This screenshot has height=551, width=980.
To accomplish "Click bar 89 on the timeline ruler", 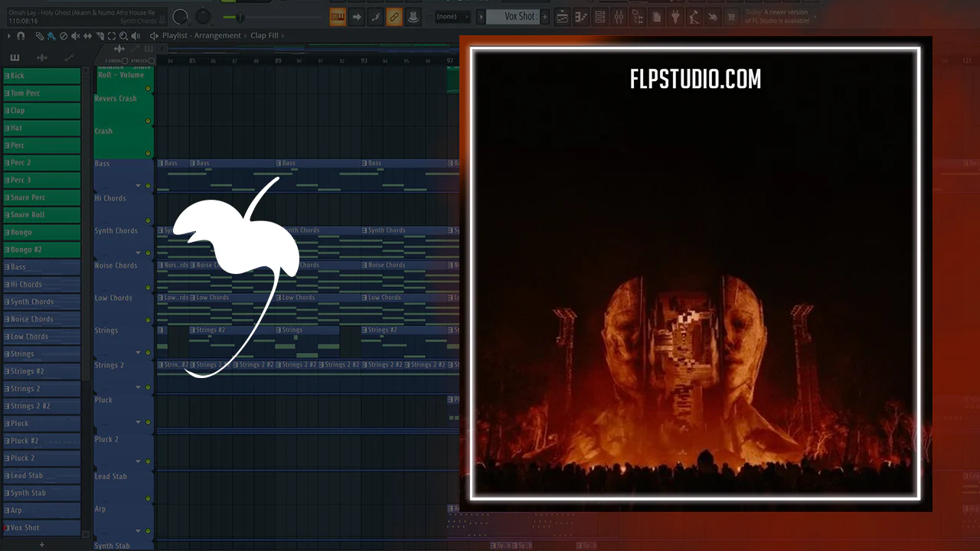I will [x=278, y=60].
